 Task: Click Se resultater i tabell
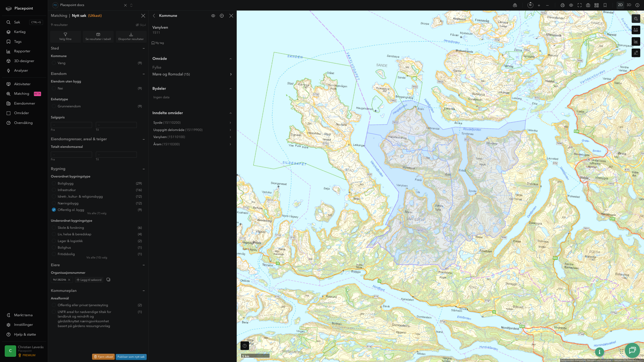coord(98,36)
